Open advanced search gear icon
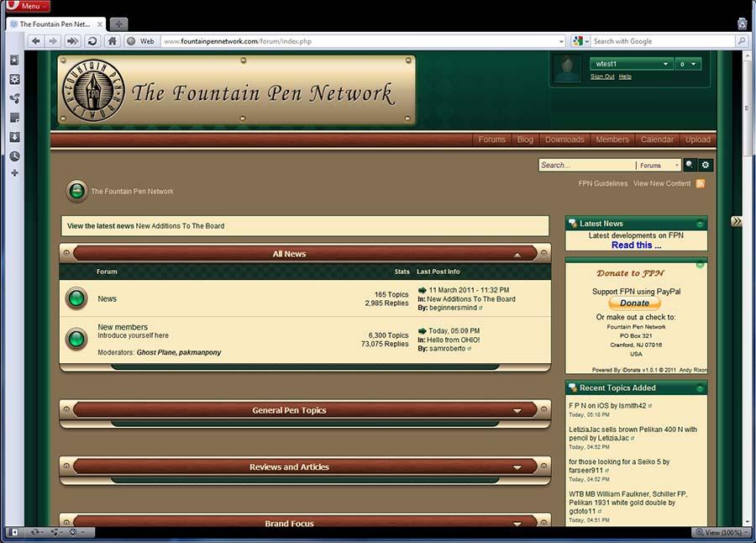Screen dimensions: 756x543 point(706,166)
